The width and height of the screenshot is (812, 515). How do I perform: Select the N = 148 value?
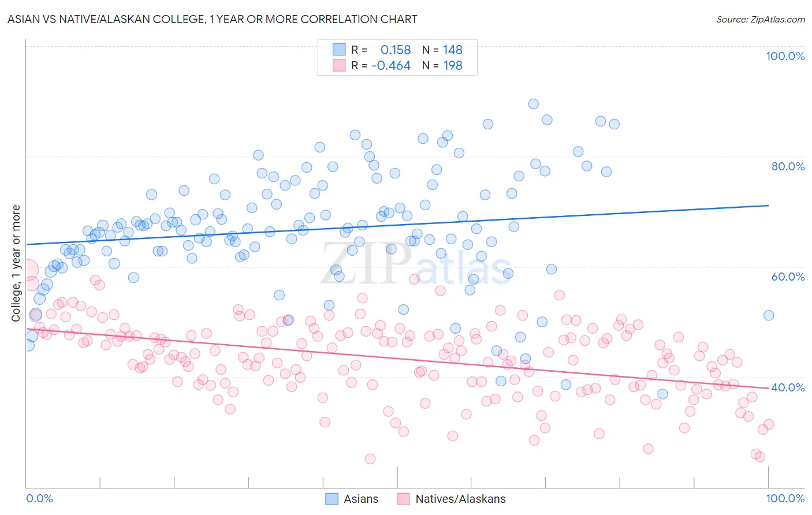(x=442, y=50)
